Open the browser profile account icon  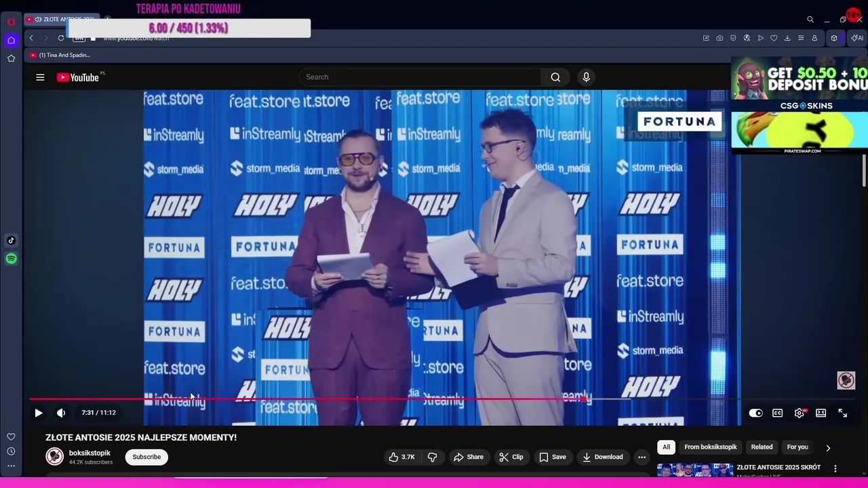pos(814,38)
